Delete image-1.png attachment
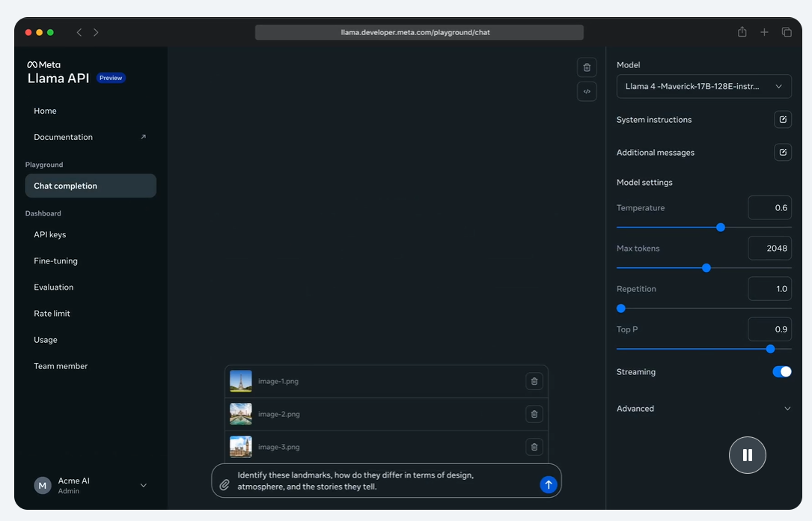Screen dimensions: 812x521 [x=534, y=381]
